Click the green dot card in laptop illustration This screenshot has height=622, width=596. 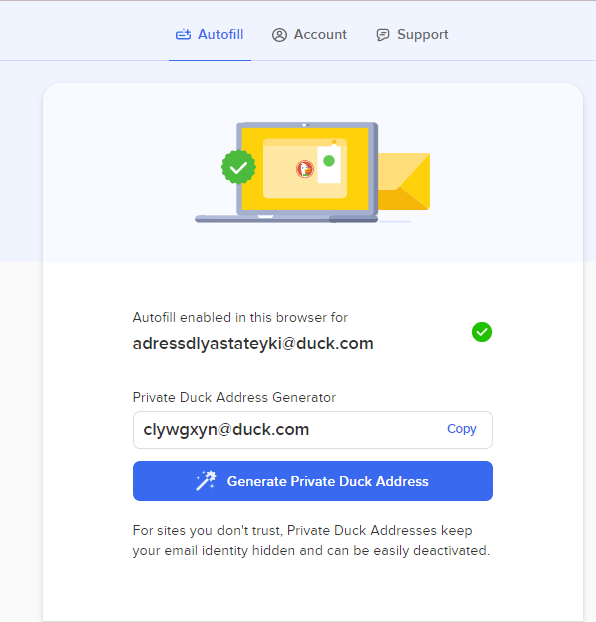pyautogui.click(x=329, y=164)
